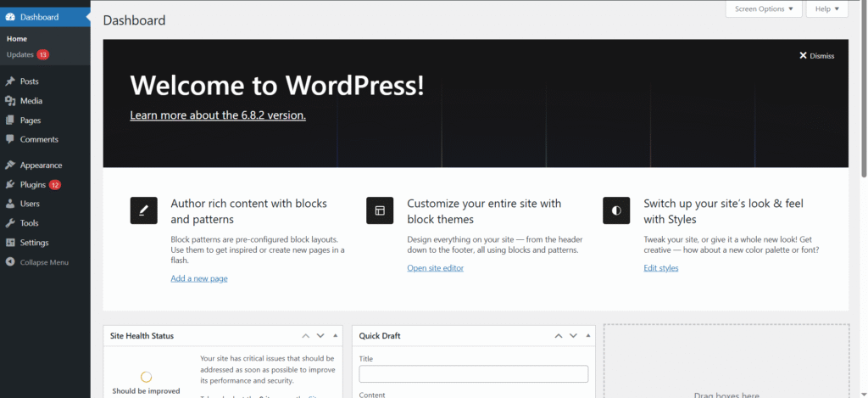This screenshot has height=398, width=868.
Task: Click the Plugins plug icon
Action: click(x=10, y=185)
